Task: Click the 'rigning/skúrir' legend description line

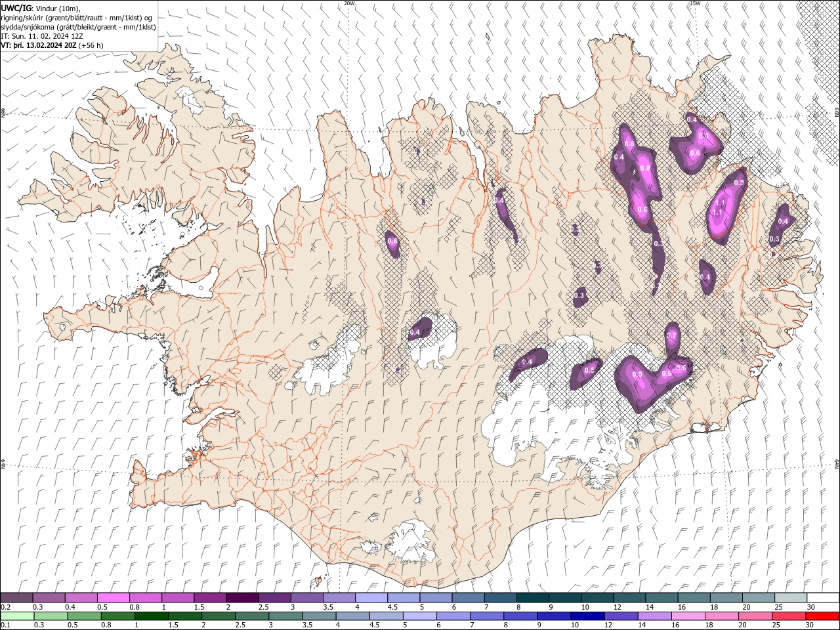Action: click(x=77, y=18)
